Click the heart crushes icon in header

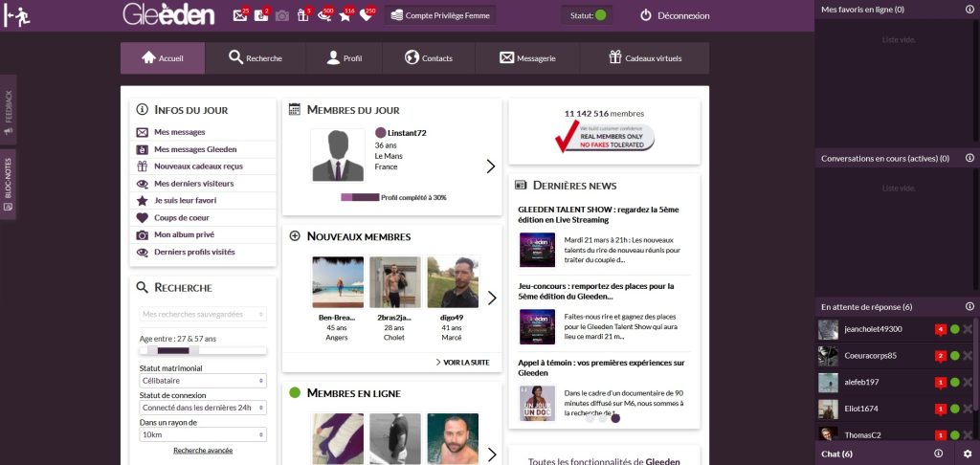pos(367,15)
